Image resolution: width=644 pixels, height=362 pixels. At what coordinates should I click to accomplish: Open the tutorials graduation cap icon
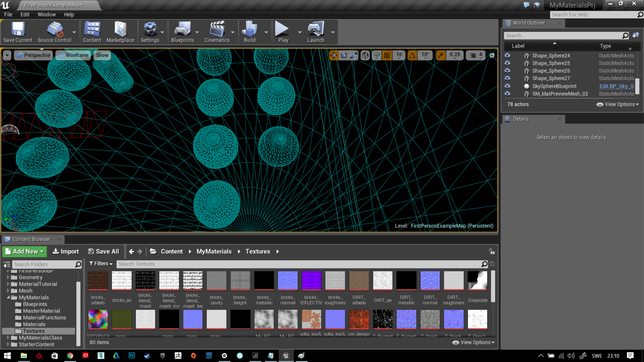point(537,5)
